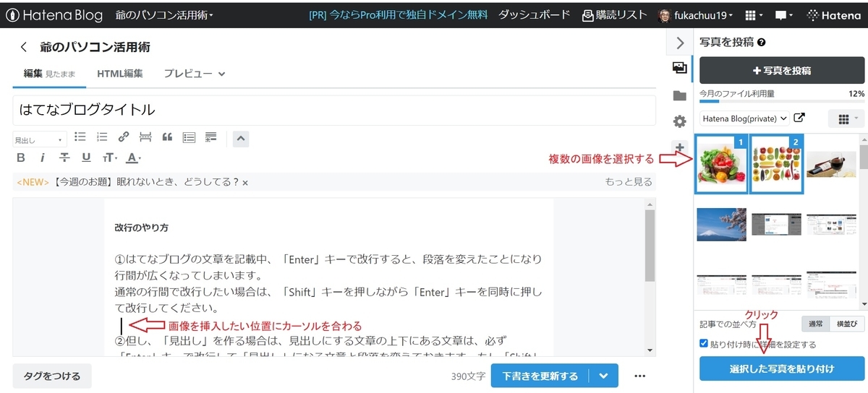
Task: Open the Hatena Blog(private) folder dropdown
Action: pyautogui.click(x=744, y=118)
